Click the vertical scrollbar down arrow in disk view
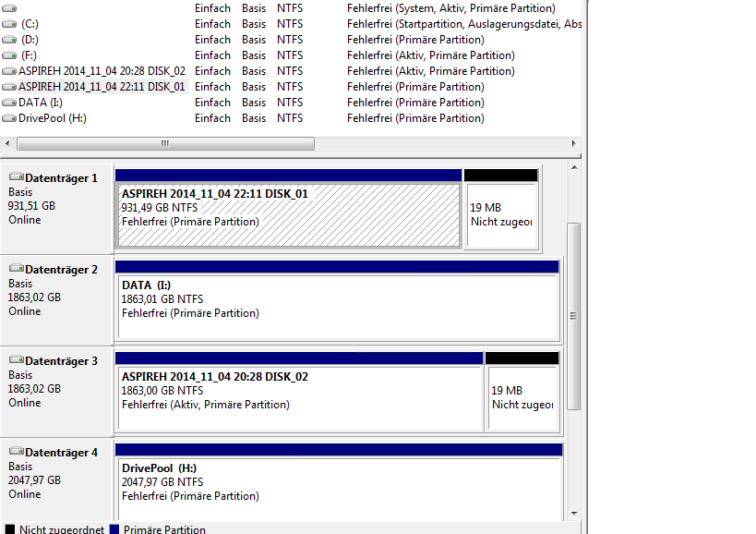Viewport: 756px width, 534px height. point(573,513)
